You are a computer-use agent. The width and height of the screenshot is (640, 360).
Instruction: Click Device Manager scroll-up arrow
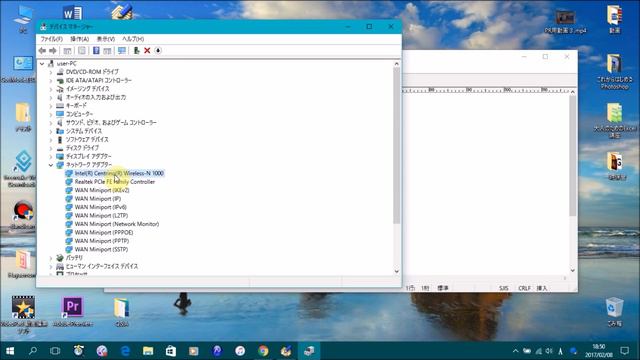click(397, 64)
